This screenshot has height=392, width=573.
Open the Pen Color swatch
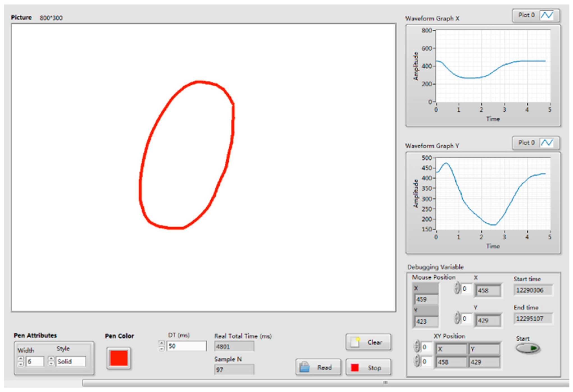coord(119,358)
